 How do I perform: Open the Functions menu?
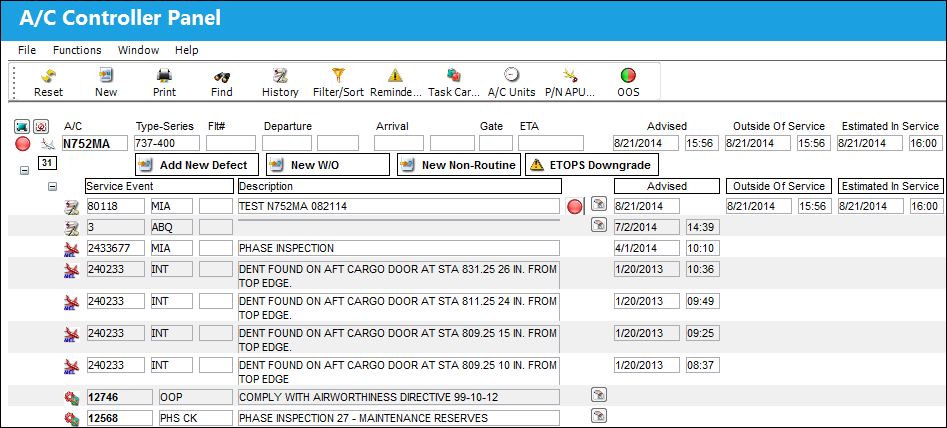[77, 50]
